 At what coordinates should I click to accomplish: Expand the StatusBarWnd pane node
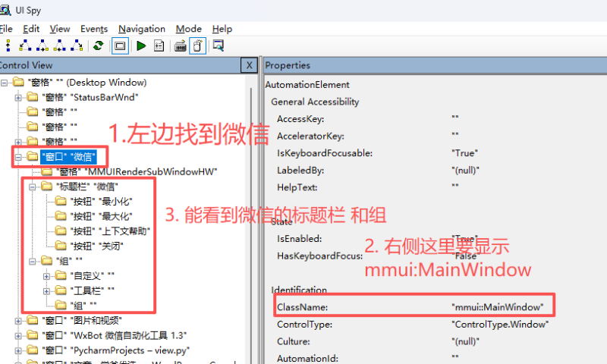(18, 98)
